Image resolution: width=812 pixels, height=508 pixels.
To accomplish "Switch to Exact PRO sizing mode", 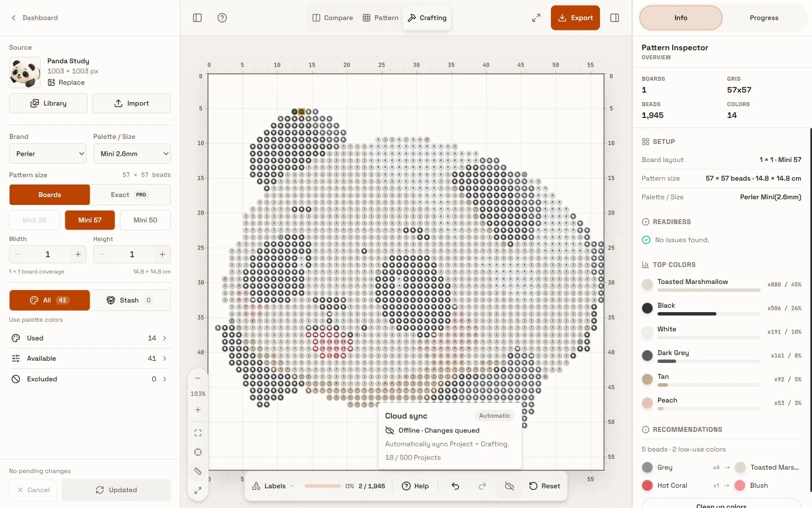I will pos(130,195).
